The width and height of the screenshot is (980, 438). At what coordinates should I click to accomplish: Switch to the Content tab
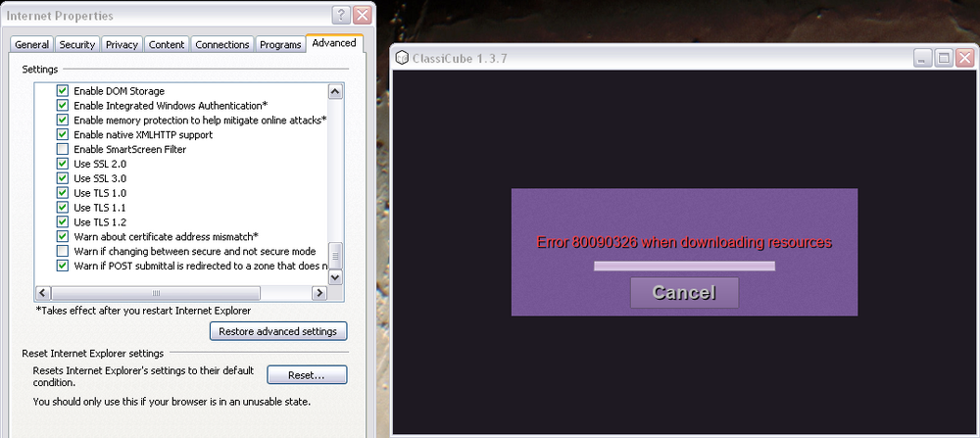pos(167,44)
